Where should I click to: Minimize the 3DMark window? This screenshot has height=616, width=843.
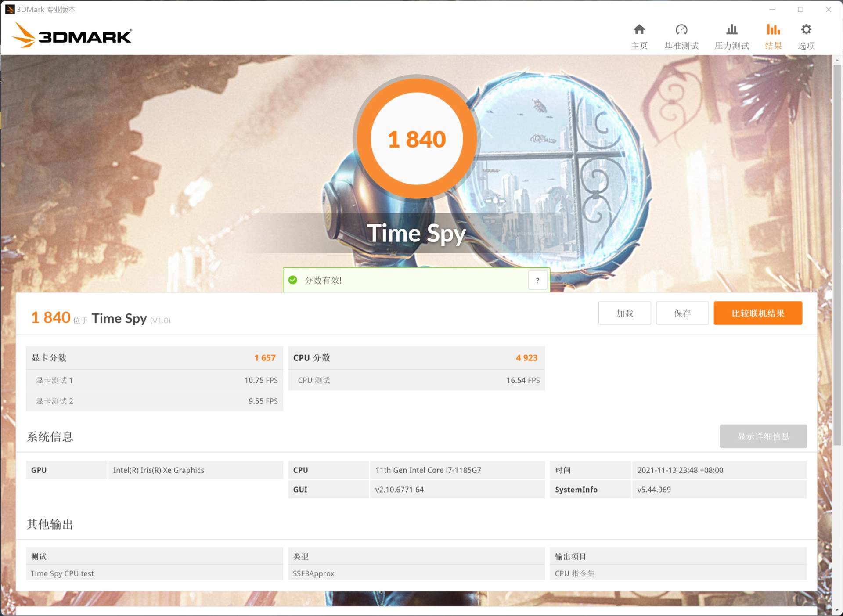772,10
